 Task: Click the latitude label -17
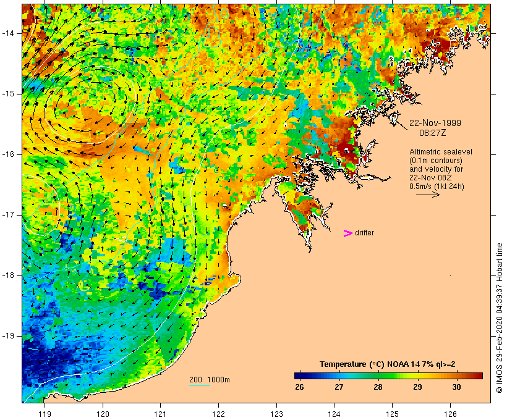point(8,215)
